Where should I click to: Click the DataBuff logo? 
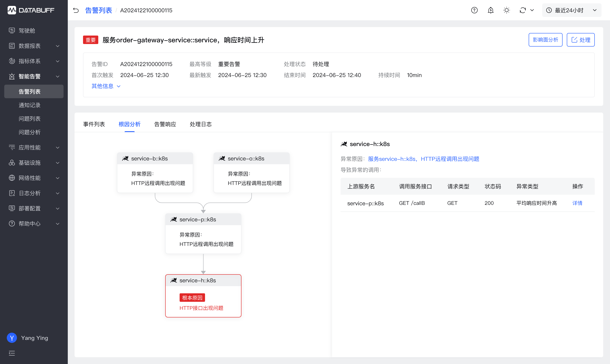click(31, 10)
